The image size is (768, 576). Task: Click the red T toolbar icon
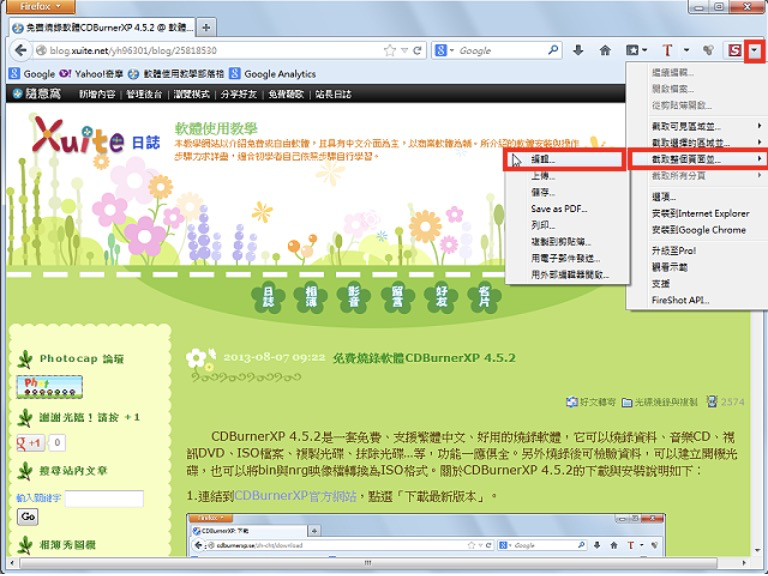(667, 50)
